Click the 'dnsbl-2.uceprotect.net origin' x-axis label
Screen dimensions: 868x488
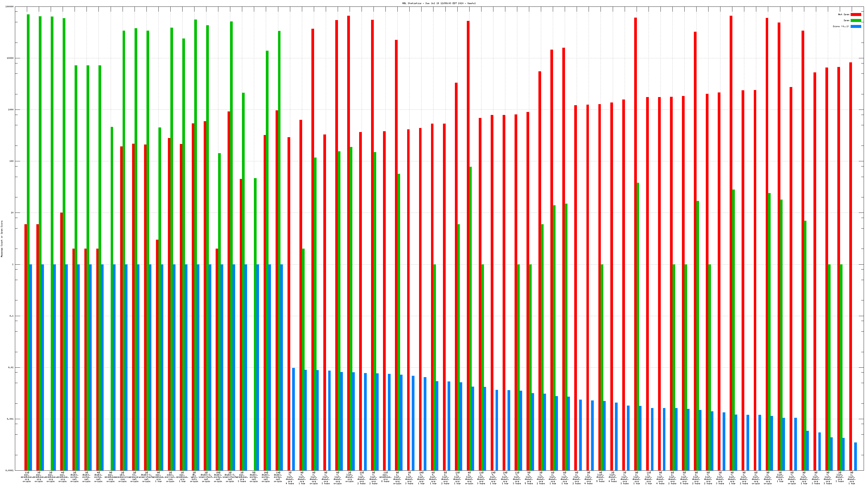(206, 477)
